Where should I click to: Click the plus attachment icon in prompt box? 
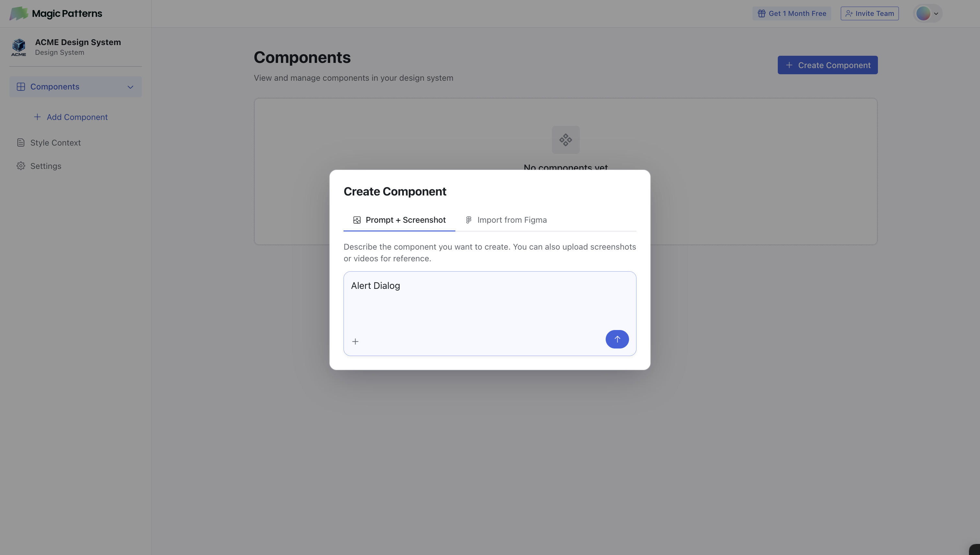[x=355, y=341]
